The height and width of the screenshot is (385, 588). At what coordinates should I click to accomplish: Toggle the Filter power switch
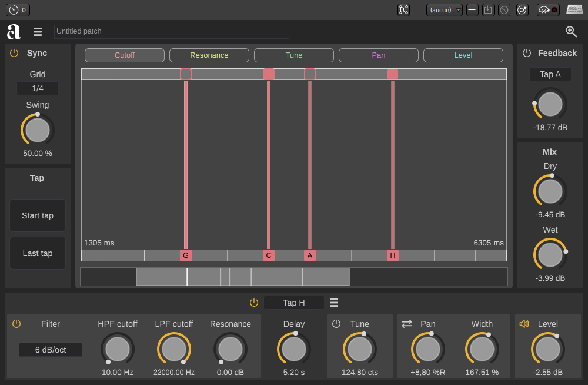point(16,324)
